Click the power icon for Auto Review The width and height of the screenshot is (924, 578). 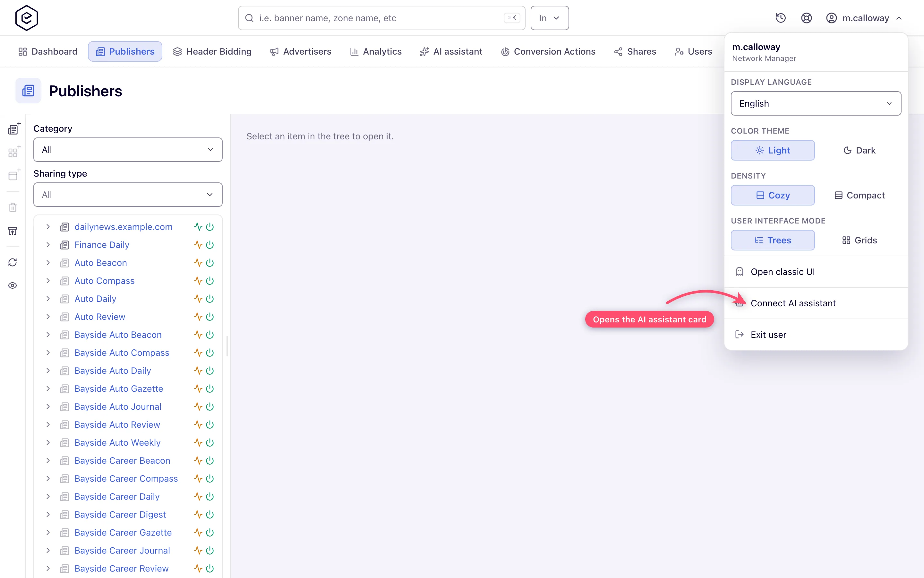pos(210,317)
